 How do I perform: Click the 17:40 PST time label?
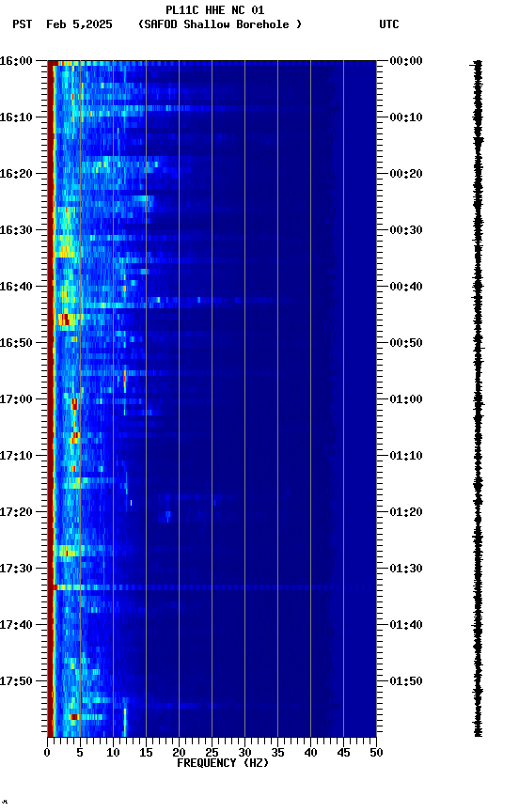click(x=16, y=626)
